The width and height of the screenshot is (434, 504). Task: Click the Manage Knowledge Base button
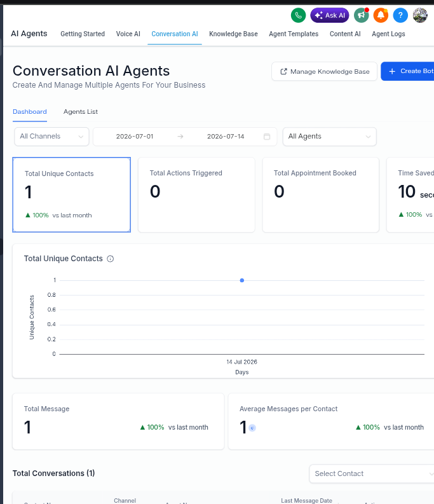coord(324,71)
